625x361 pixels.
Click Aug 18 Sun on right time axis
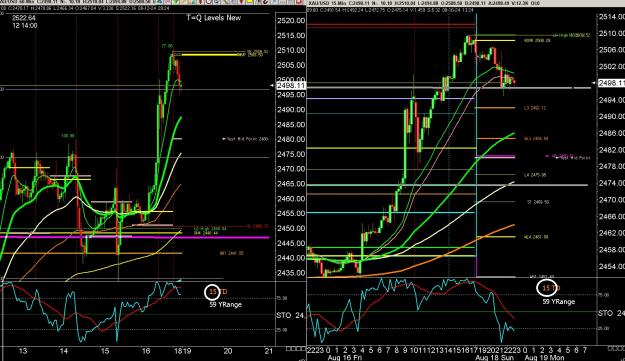pos(495,357)
